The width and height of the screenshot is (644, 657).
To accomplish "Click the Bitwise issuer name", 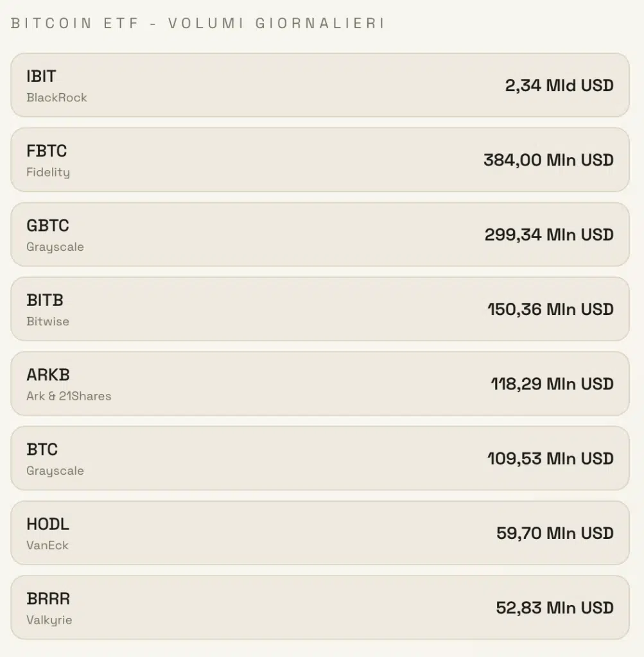I will pyautogui.click(x=48, y=321).
